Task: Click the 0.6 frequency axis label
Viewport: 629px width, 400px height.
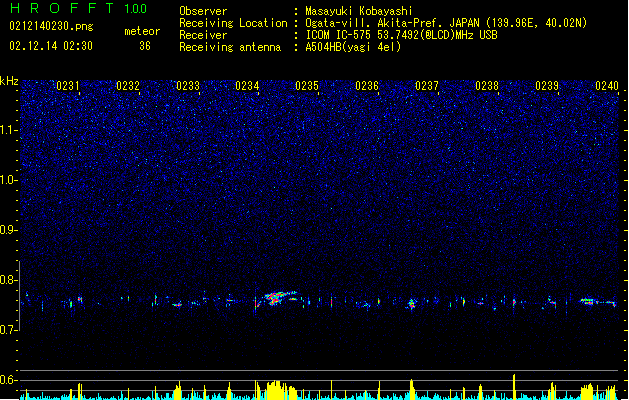Action: click(9, 380)
